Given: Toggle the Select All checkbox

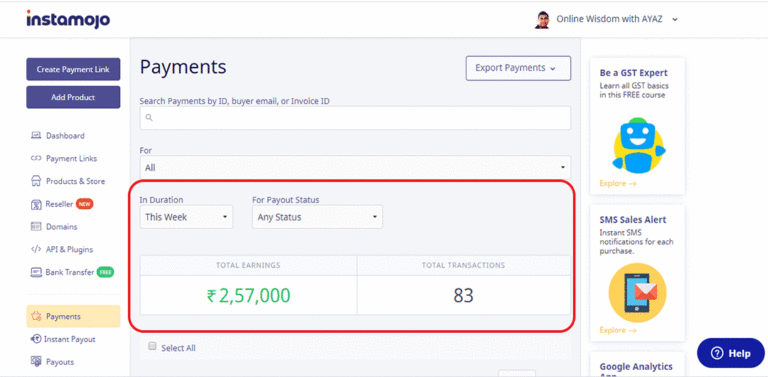Looking at the screenshot, I should pos(152,346).
